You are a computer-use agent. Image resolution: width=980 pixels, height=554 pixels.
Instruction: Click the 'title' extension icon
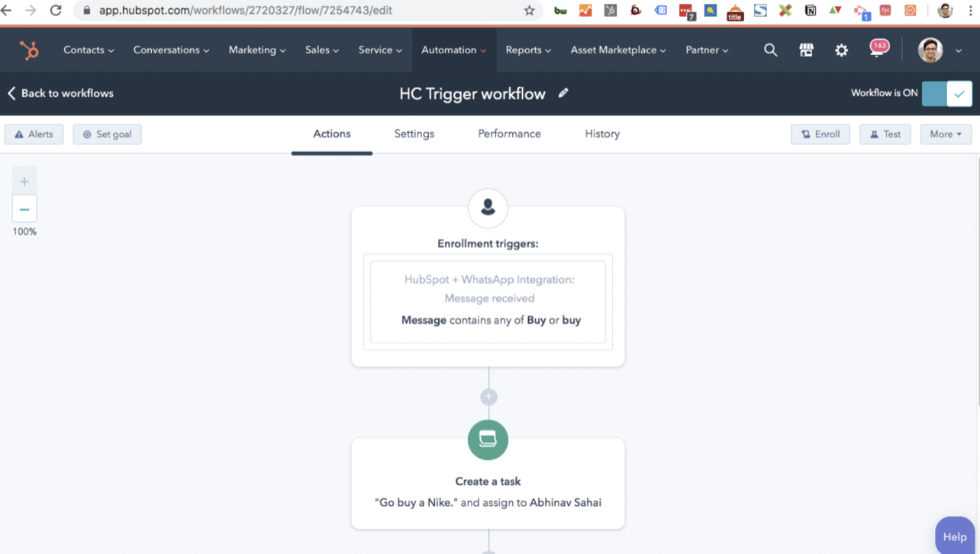(735, 11)
